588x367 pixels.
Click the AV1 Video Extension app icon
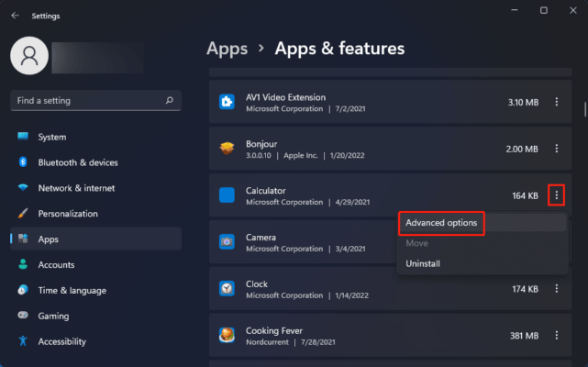pyautogui.click(x=227, y=102)
